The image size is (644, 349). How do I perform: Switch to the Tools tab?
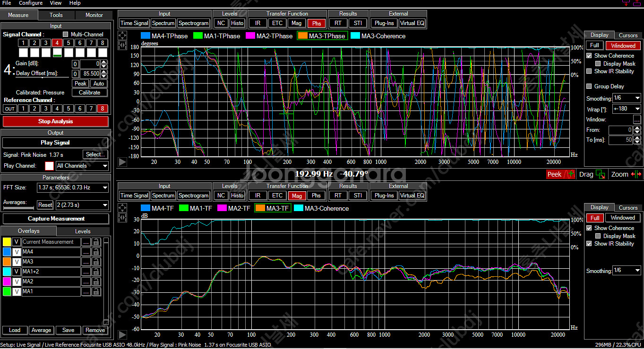tap(56, 15)
